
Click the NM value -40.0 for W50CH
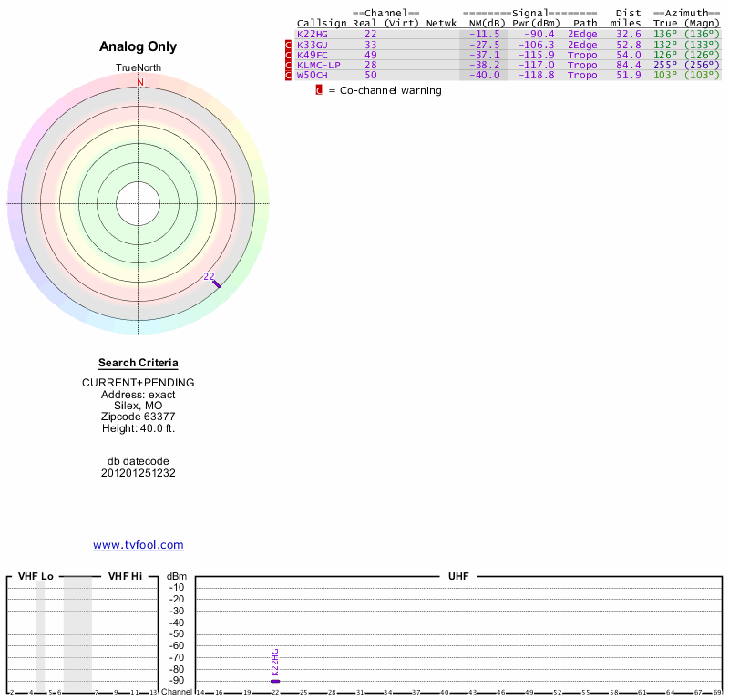(x=485, y=76)
